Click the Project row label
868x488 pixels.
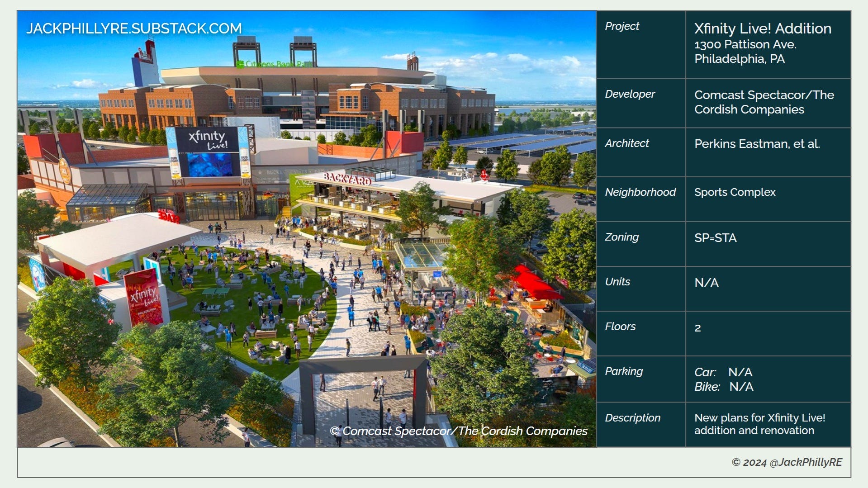click(x=622, y=26)
